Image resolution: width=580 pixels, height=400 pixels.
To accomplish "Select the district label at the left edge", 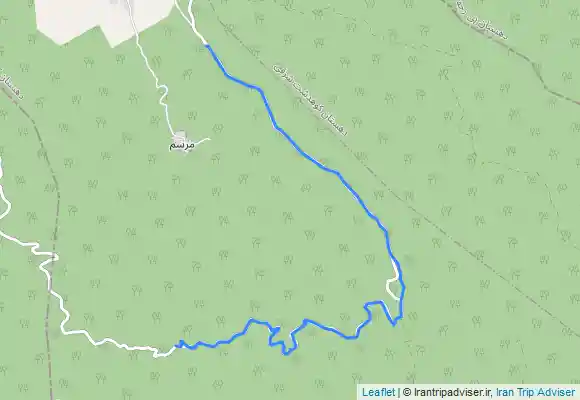I will tap(11, 84).
